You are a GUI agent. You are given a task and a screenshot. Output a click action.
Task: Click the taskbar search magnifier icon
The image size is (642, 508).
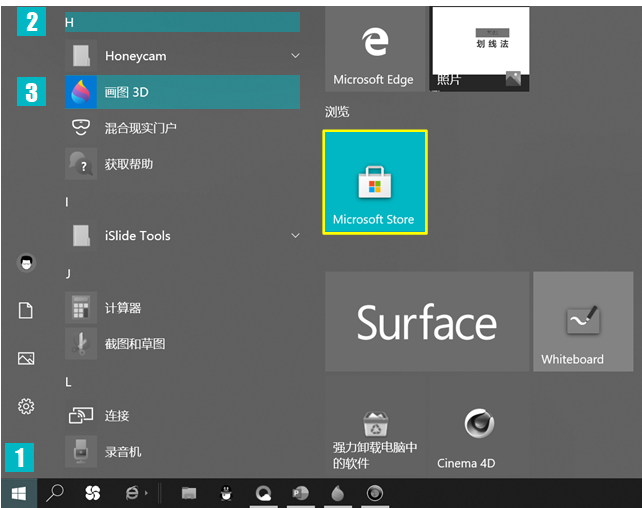[55, 493]
